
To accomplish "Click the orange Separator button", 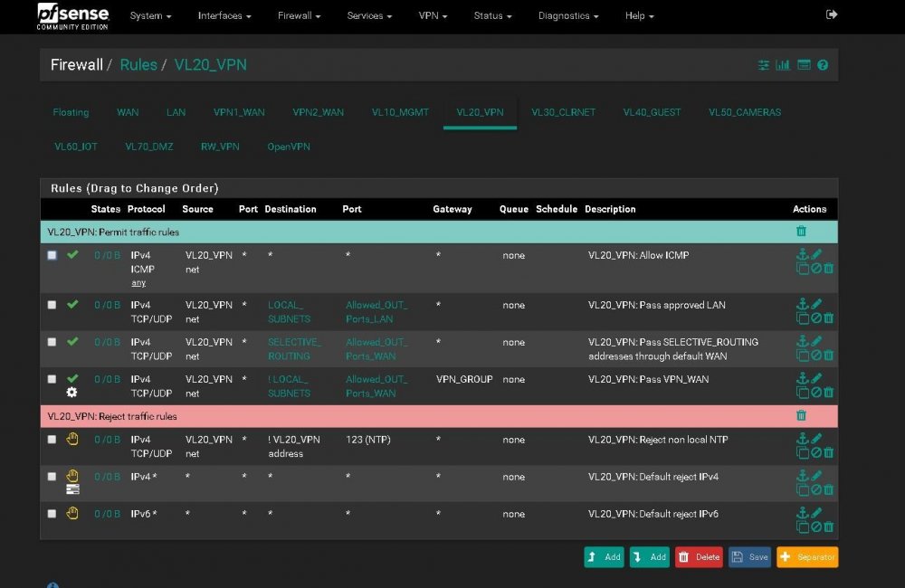I will pyautogui.click(x=807, y=557).
